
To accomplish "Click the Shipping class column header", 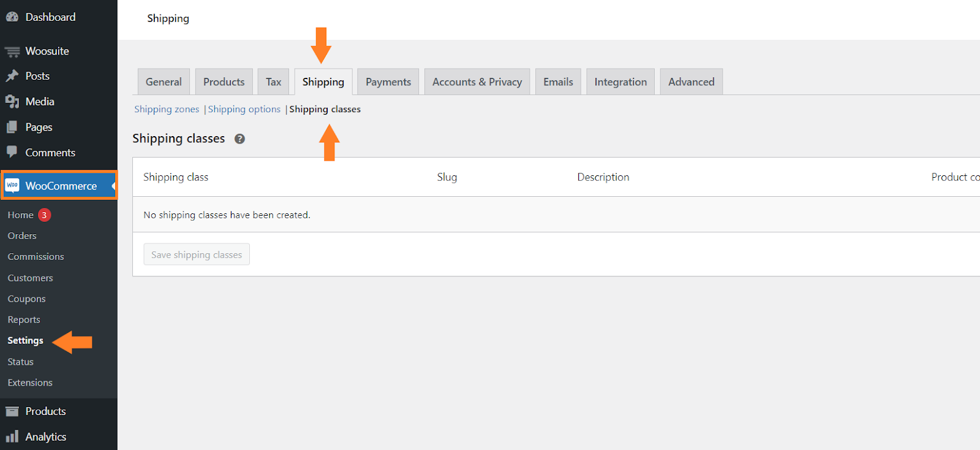I will pyautogui.click(x=176, y=177).
